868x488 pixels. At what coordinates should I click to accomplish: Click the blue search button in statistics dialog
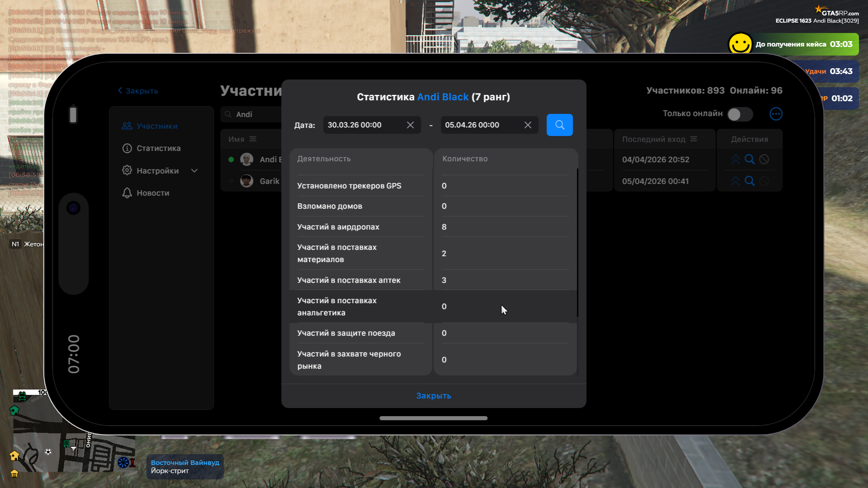[x=559, y=125]
